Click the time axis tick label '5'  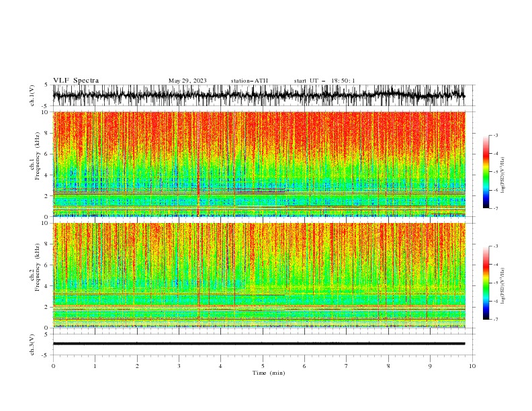263,366
